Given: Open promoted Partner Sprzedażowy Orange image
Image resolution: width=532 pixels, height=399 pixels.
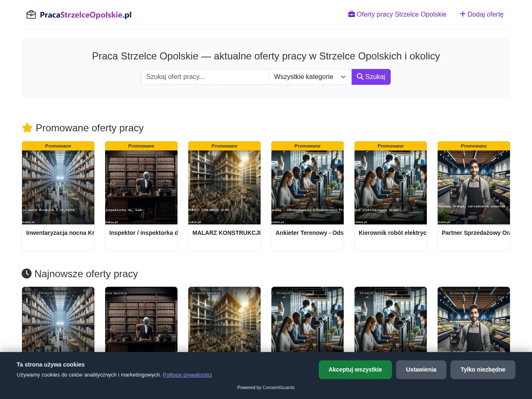Looking at the screenshot, I should [474, 187].
